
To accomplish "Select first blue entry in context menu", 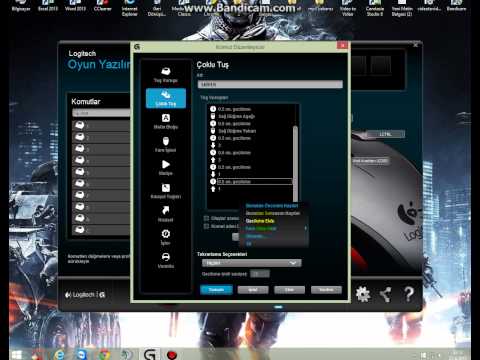I will coord(272,206).
